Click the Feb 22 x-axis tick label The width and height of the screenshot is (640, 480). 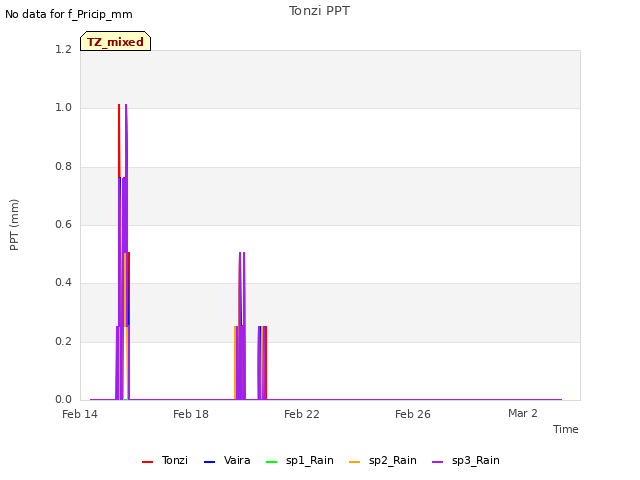302,414
